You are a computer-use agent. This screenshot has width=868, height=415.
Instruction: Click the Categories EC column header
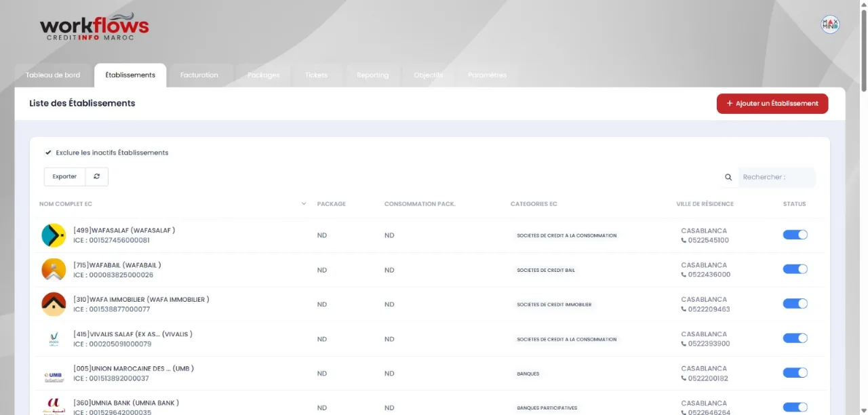tap(534, 204)
